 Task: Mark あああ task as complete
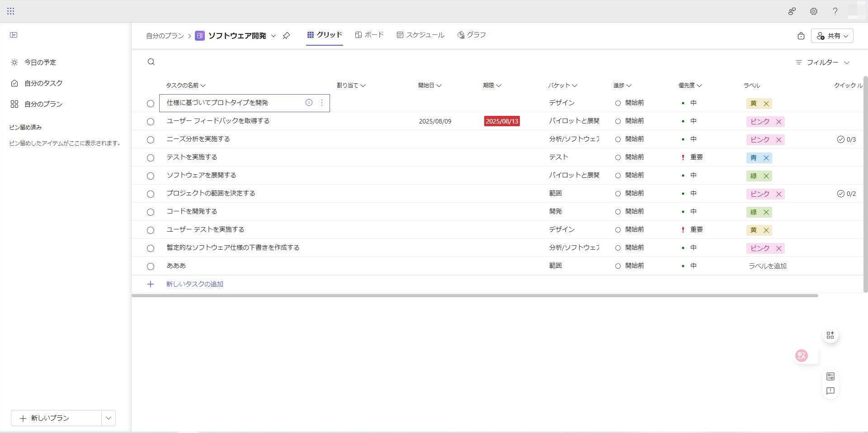pyautogui.click(x=151, y=266)
